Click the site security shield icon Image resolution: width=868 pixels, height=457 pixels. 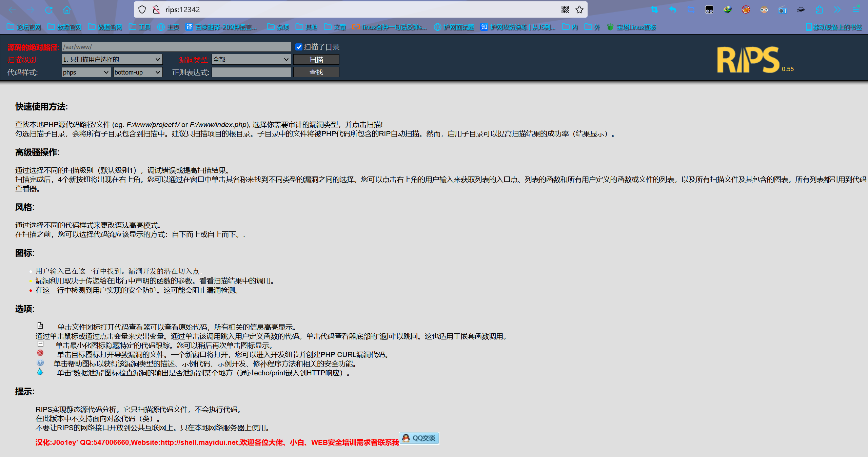point(142,9)
